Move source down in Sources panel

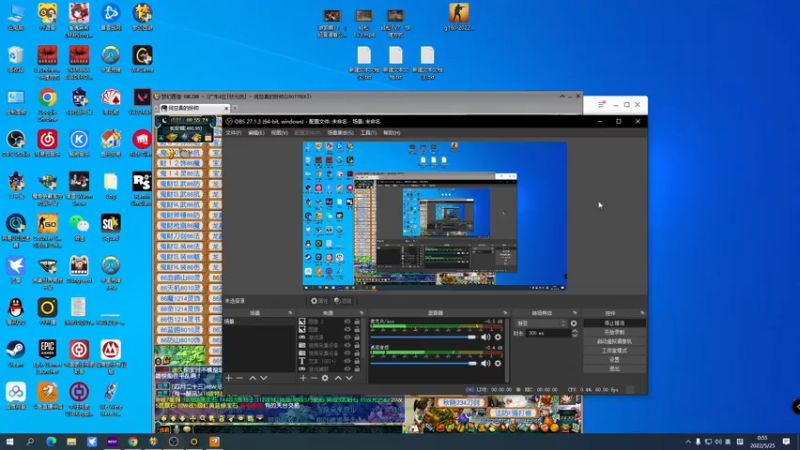coord(349,378)
